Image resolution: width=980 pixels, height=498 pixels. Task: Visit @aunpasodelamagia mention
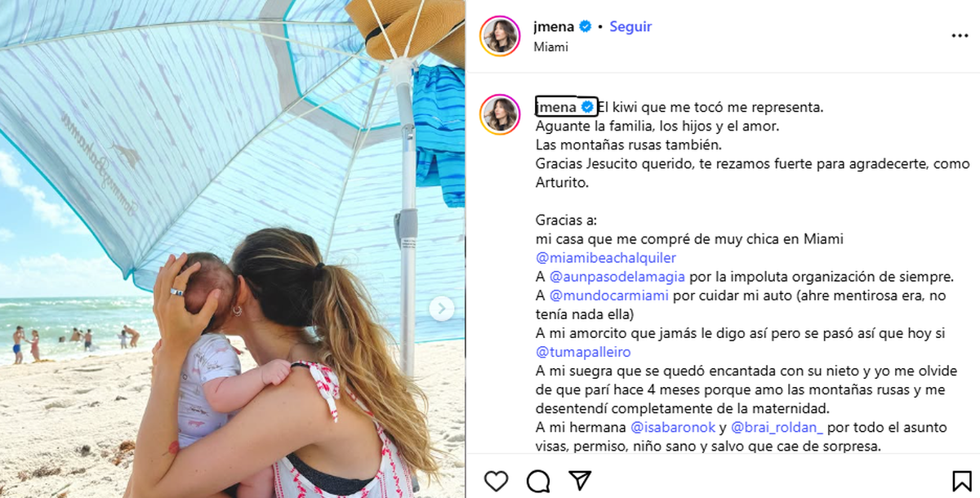point(617,277)
